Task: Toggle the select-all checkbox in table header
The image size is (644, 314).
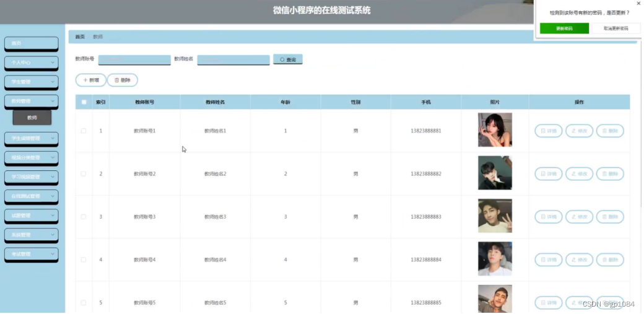Action: click(x=84, y=102)
